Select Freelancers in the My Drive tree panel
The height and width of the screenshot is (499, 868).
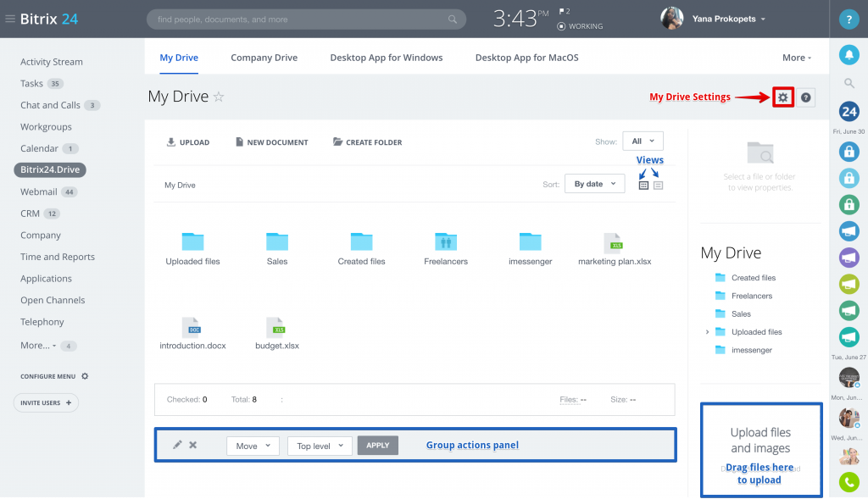pos(752,296)
